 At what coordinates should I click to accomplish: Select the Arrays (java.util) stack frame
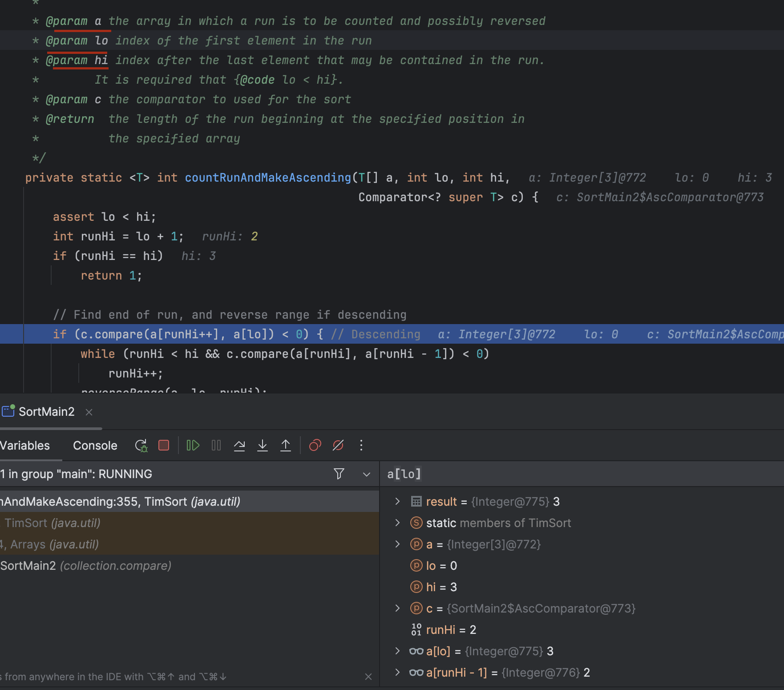190,544
